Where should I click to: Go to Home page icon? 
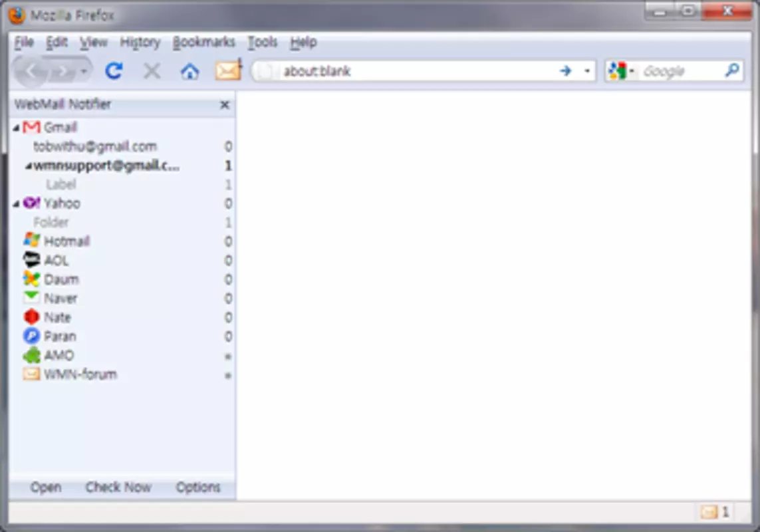pos(190,72)
